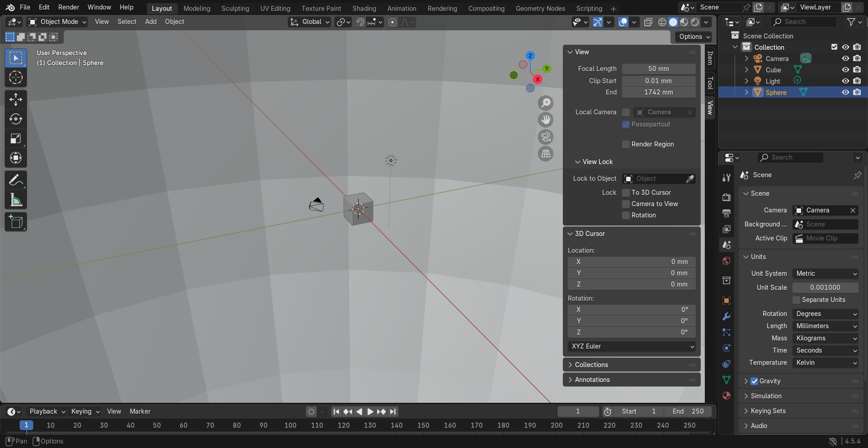
Task: Click the Options button in viewport
Action: tap(694, 37)
